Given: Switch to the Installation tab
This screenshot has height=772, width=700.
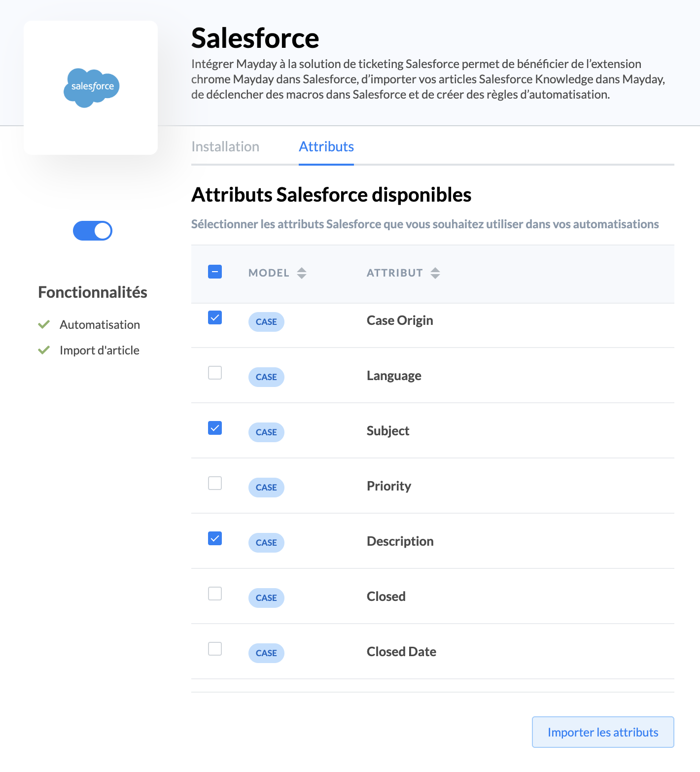Looking at the screenshot, I should (x=225, y=147).
